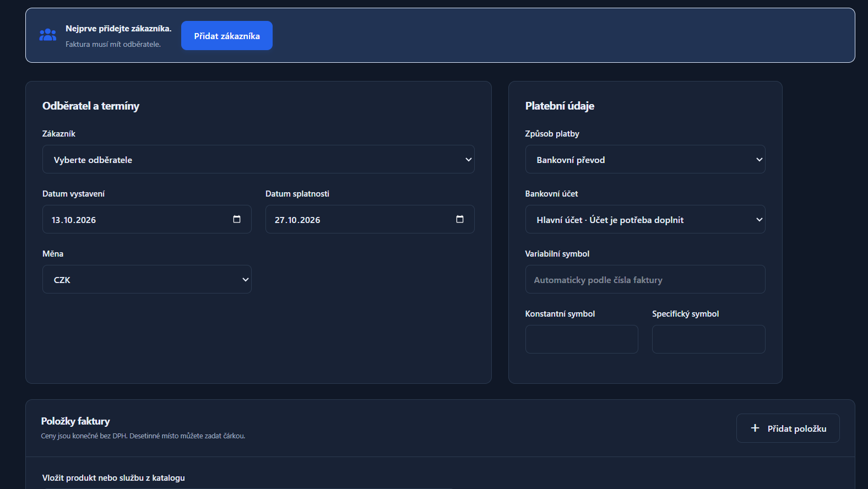This screenshot has width=868, height=489.
Task: Click the Datum splatnosti date 27.10.2026
Action: pos(297,220)
